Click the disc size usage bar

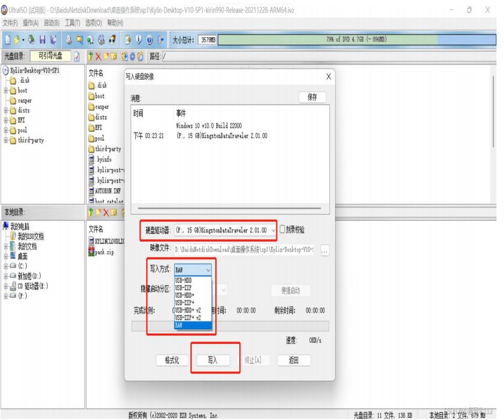tap(357, 40)
